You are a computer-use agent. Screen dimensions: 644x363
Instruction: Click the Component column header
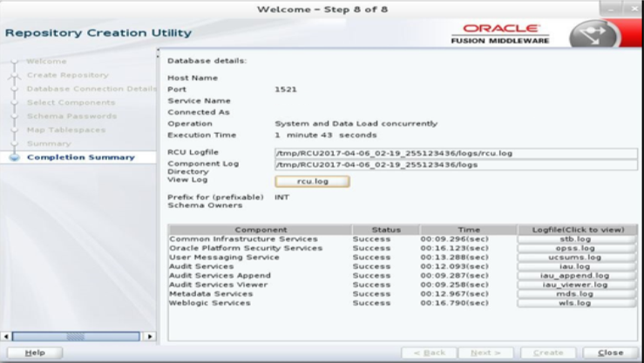click(261, 230)
